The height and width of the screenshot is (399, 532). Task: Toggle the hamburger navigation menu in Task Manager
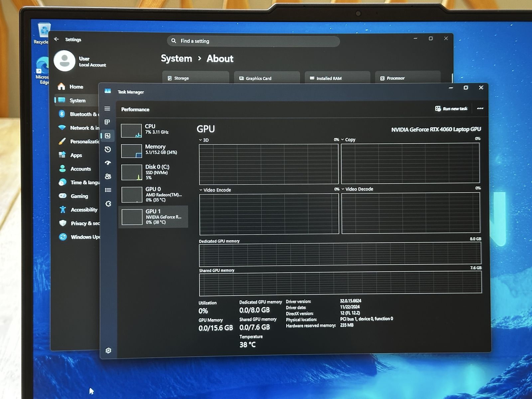[107, 108]
